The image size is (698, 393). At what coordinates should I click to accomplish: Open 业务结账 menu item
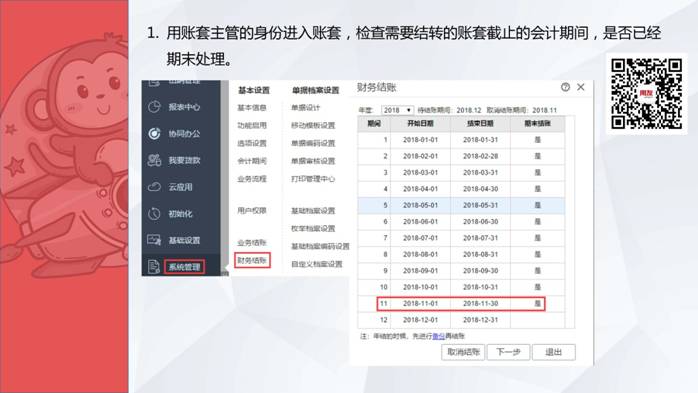coord(252,243)
